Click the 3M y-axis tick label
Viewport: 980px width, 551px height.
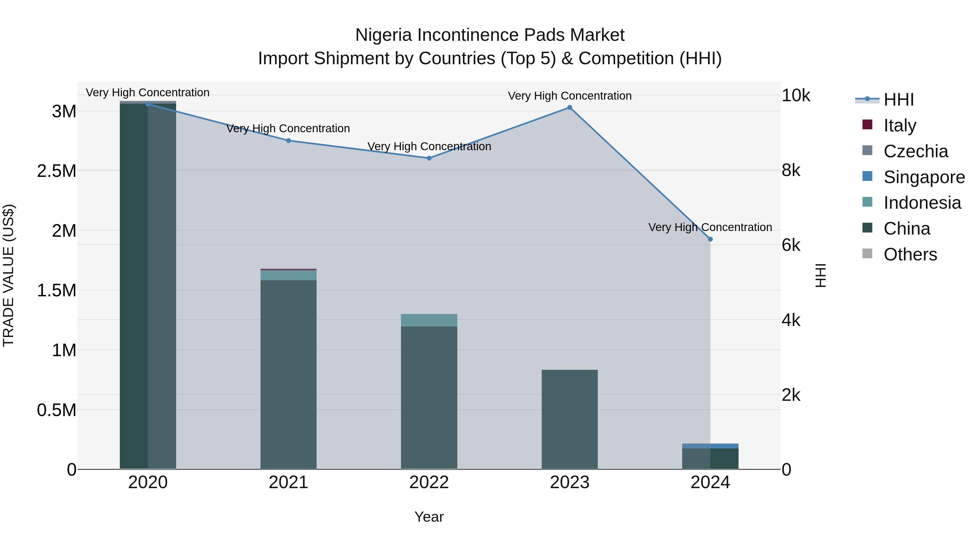[x=64, y=111]
